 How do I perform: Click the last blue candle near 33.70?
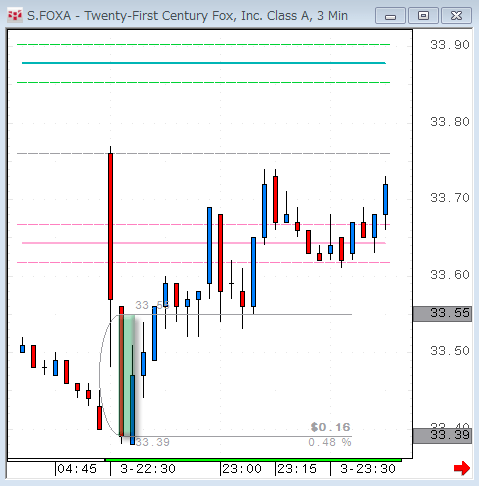coord(385,199)
